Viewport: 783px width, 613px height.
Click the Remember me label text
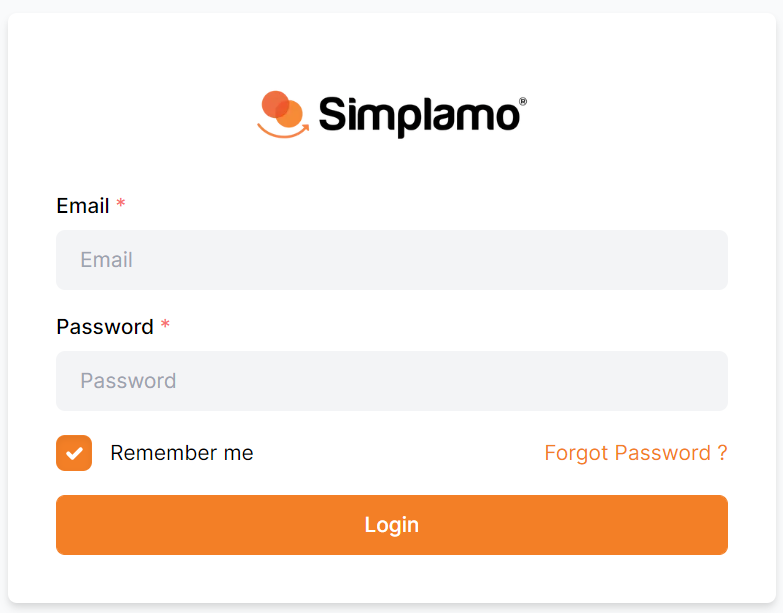pos(182,453)
